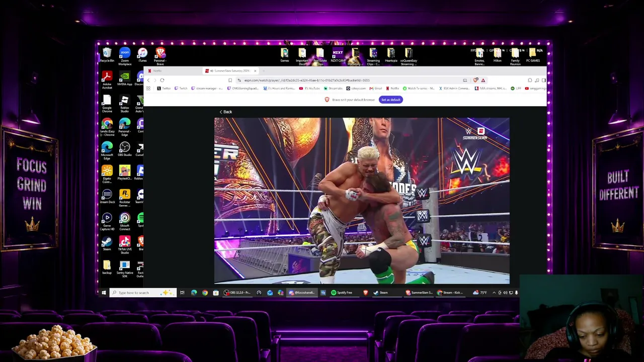Open Task View on the taskbar

[x=182, y=293]
